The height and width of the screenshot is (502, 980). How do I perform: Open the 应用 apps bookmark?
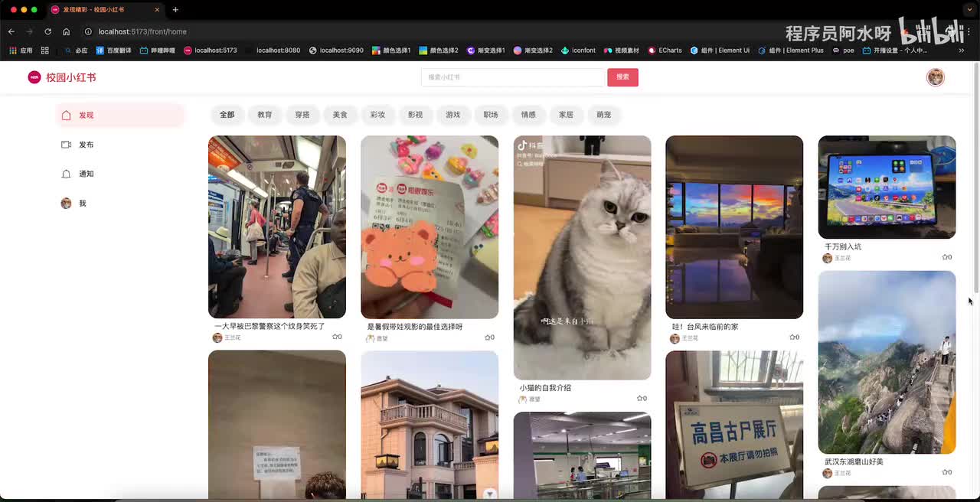tap(21, 51)
